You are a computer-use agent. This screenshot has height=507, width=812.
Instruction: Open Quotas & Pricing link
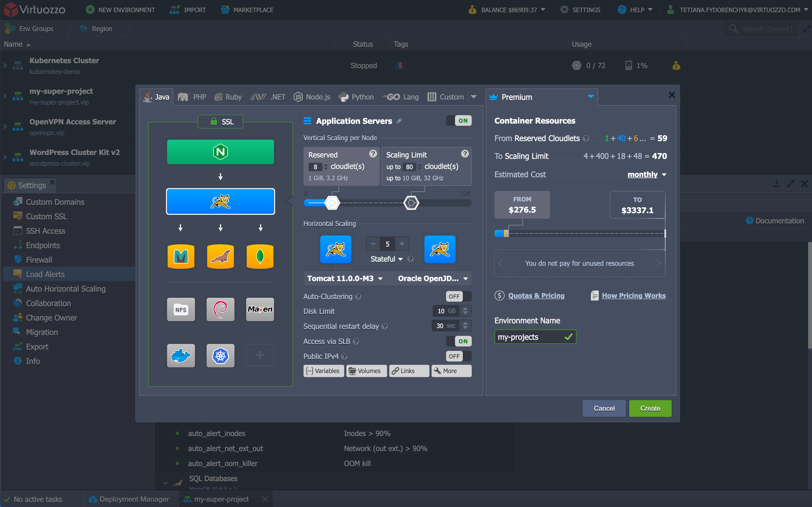tap(536, 296)
